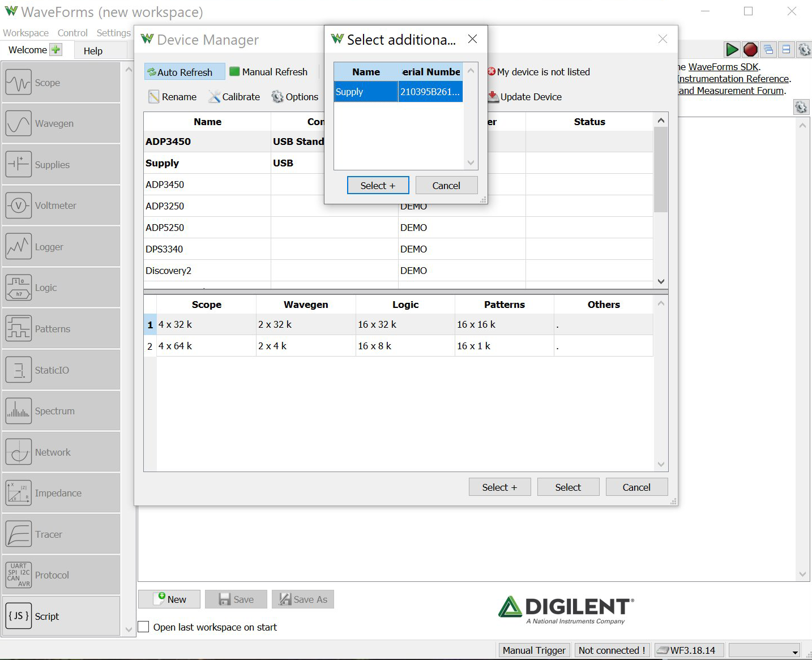Open the Wavegen instrument
Viewport: 812px width, 660px height.
(x=61, y=123)
